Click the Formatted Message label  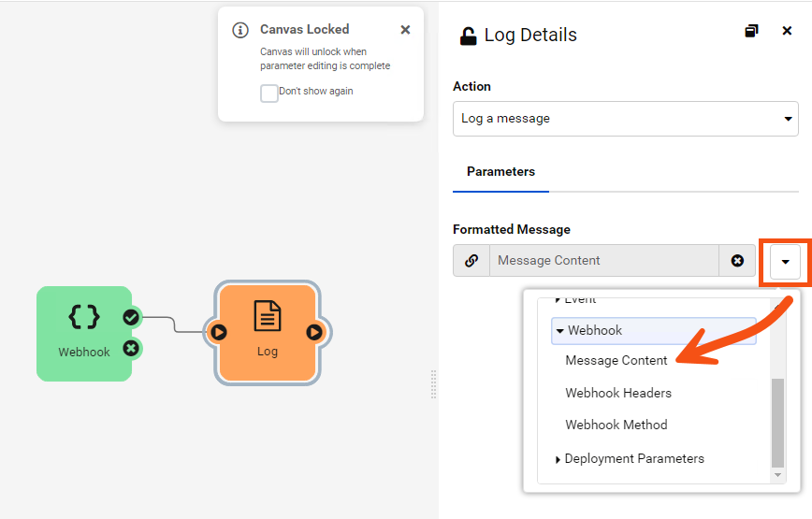(x=512, y=229)
